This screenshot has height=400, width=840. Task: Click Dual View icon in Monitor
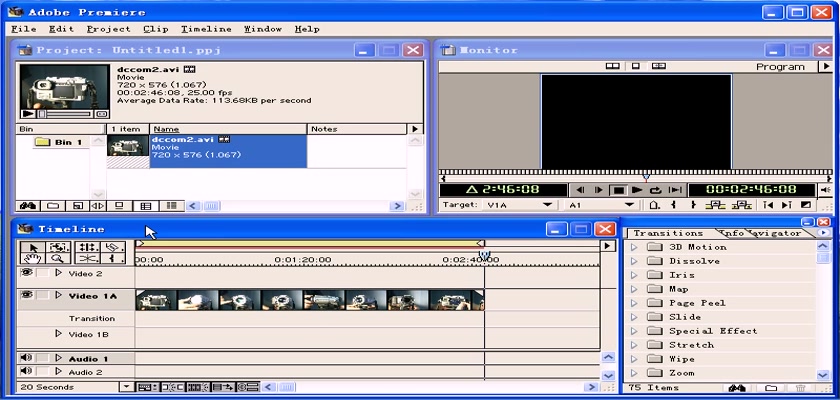click(612, 66)
